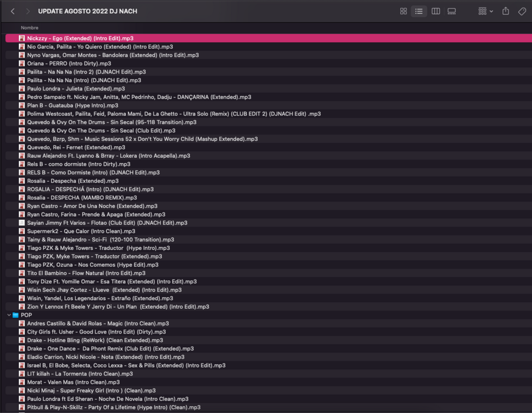Switch to icon grid view

click(403, 11)
